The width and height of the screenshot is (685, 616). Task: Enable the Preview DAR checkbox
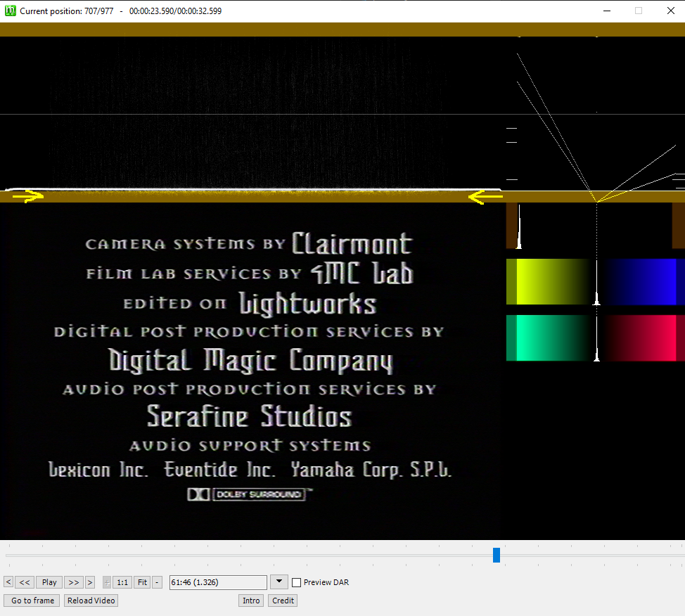pos(297,582)
